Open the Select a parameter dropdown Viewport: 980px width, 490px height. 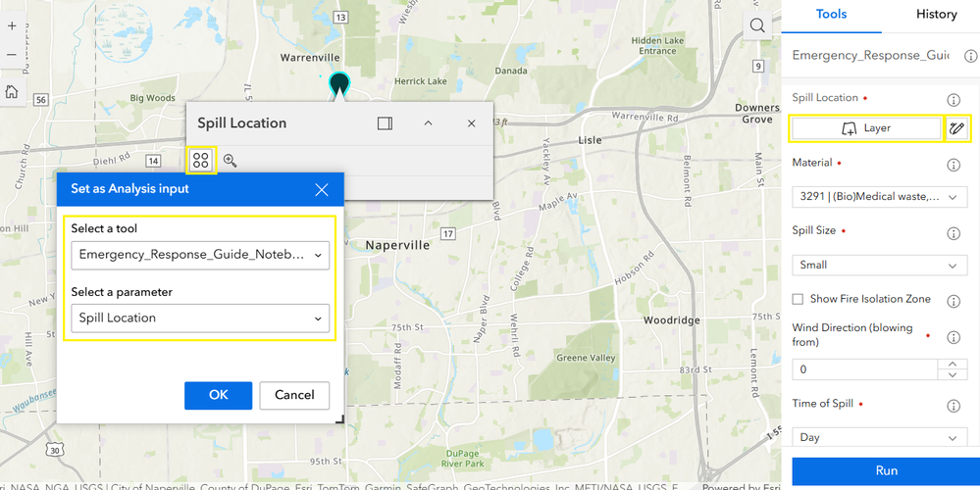(x=200, y=318)
